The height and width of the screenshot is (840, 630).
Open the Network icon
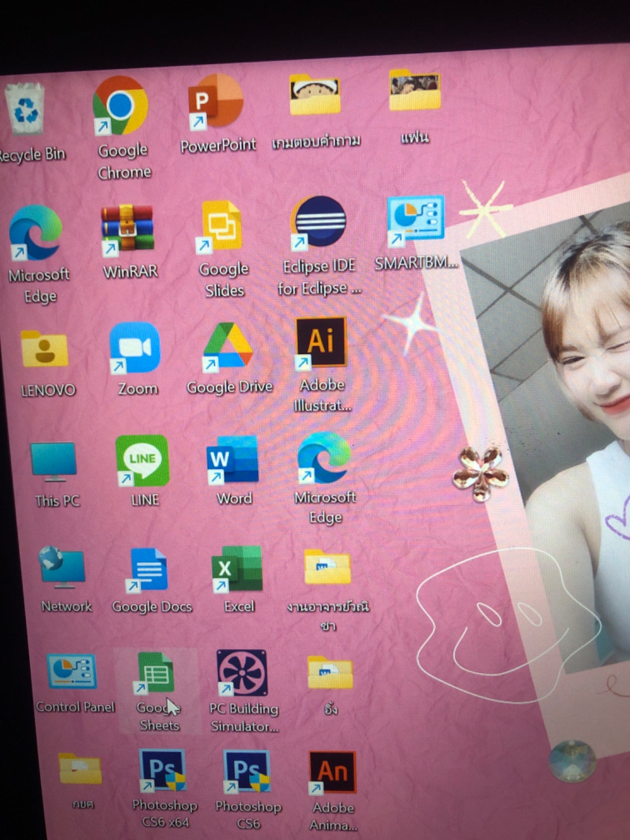pos(62,567)
